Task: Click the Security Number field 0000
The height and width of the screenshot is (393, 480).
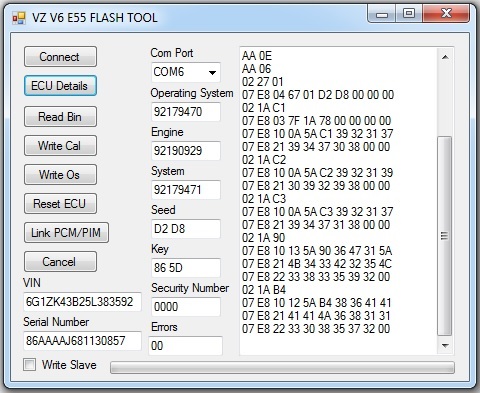Action: tap(186, 307)
